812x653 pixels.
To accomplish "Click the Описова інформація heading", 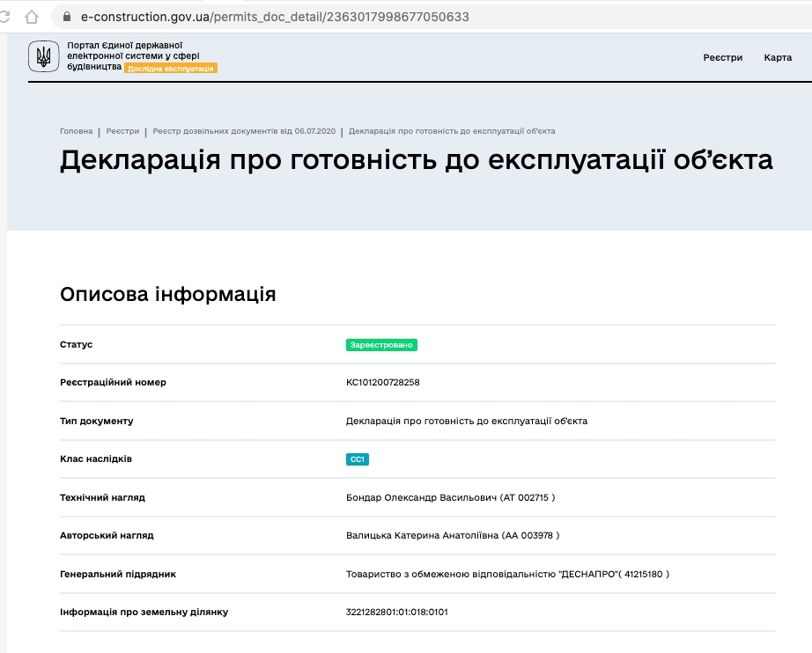I will tap(168, 294).
